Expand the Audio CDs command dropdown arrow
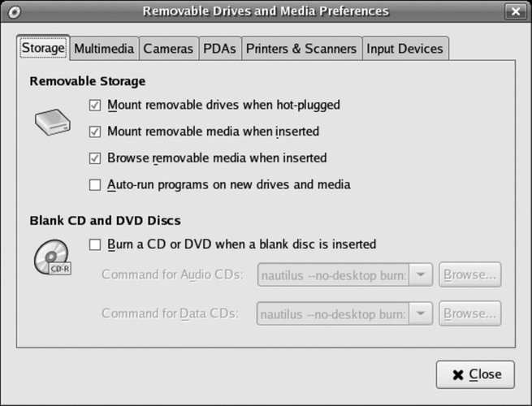This screenshot has width=532, height=406. [x=420, y=275]
